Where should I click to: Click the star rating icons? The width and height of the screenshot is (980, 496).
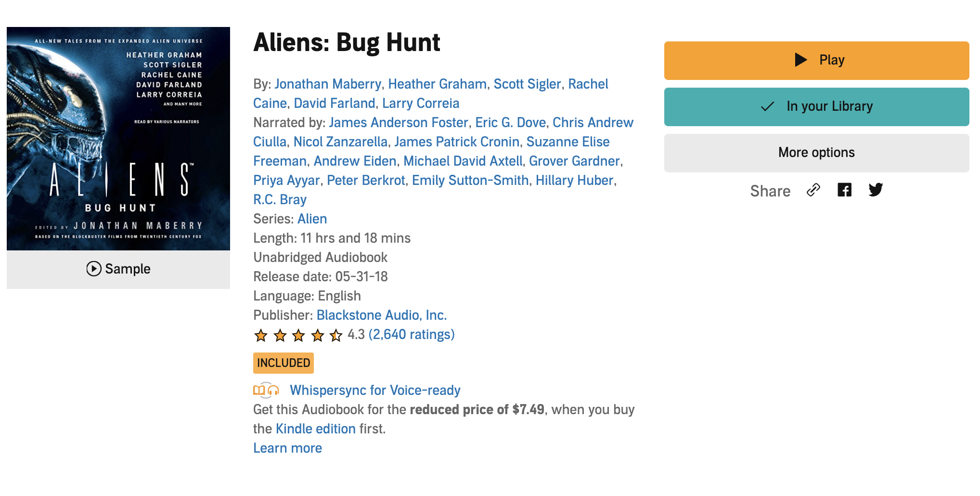coord(298,335)
